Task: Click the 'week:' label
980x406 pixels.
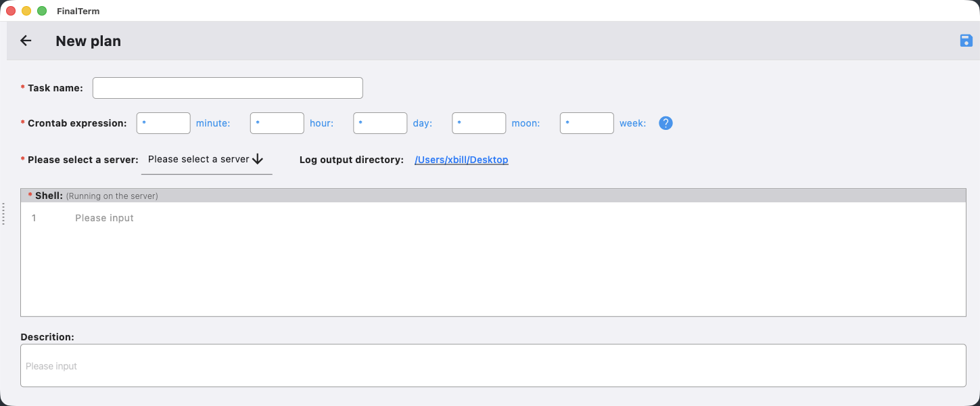Action: [632, 123]
